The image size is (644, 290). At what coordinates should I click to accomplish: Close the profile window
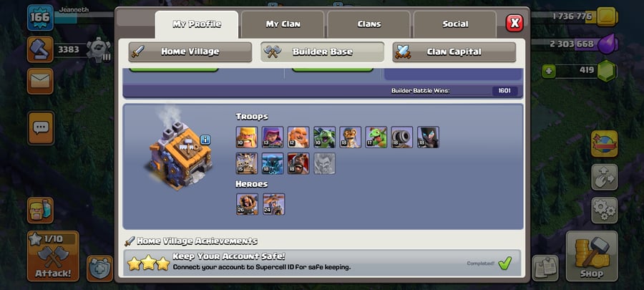coord(514,23)
